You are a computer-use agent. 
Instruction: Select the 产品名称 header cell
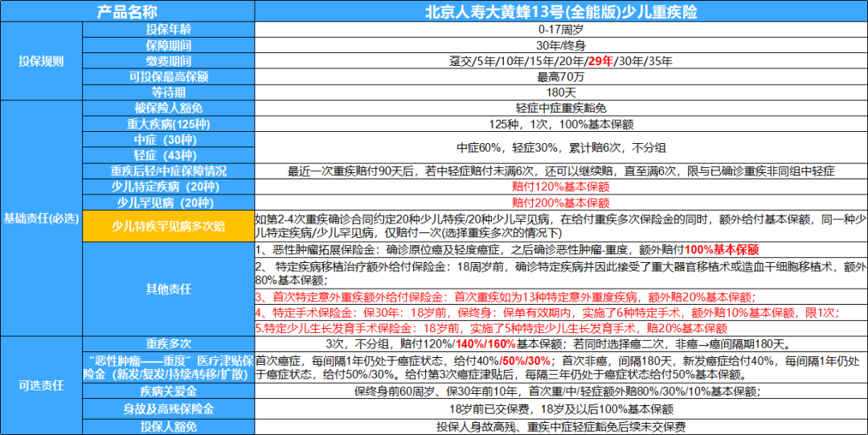[x=127, y=10]
